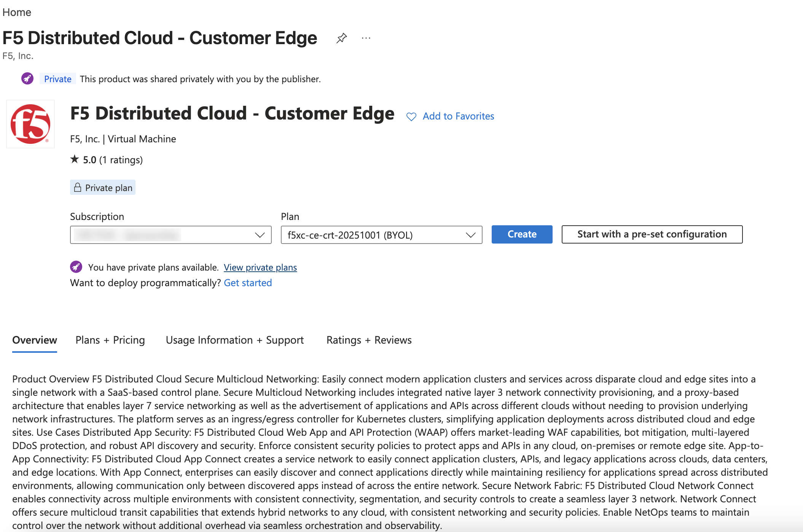This screenshot has height=532, width=803.
Task: Click the lock icon on Private plan badge
Action: [x=78, y=187]
